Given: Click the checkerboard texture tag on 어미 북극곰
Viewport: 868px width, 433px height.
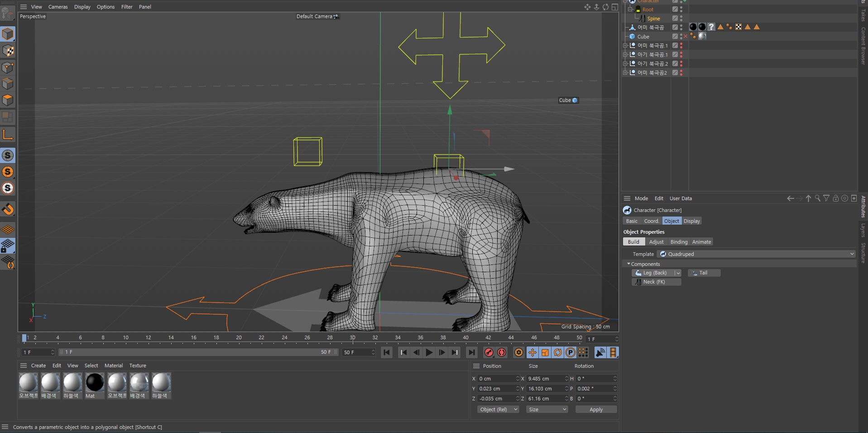Looking at the screenshot, I should (x=739, y=27).
